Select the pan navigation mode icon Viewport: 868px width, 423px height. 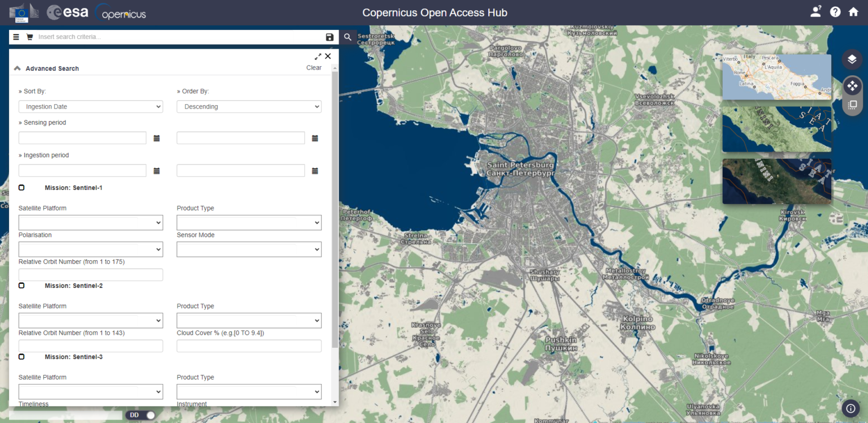tap(852, 87)
